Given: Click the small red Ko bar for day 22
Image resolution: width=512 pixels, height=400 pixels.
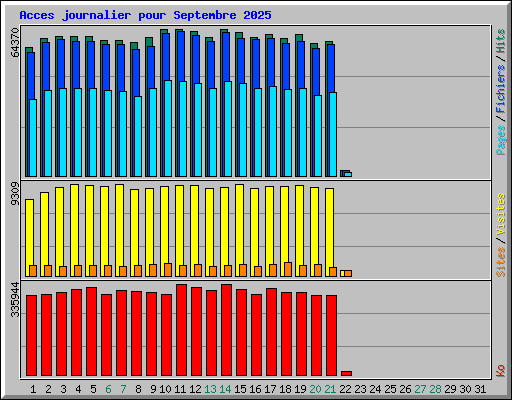Looking at the screenshot, I should click(x=346, y=373).
